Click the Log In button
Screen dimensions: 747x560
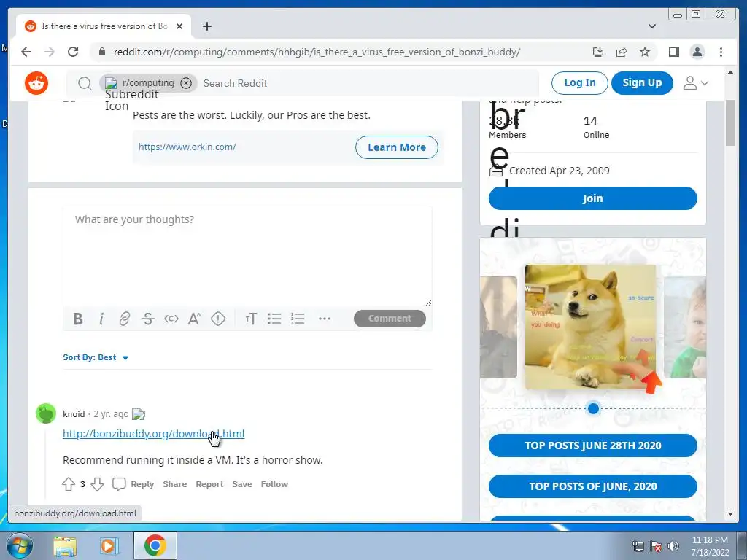(579, 83)
